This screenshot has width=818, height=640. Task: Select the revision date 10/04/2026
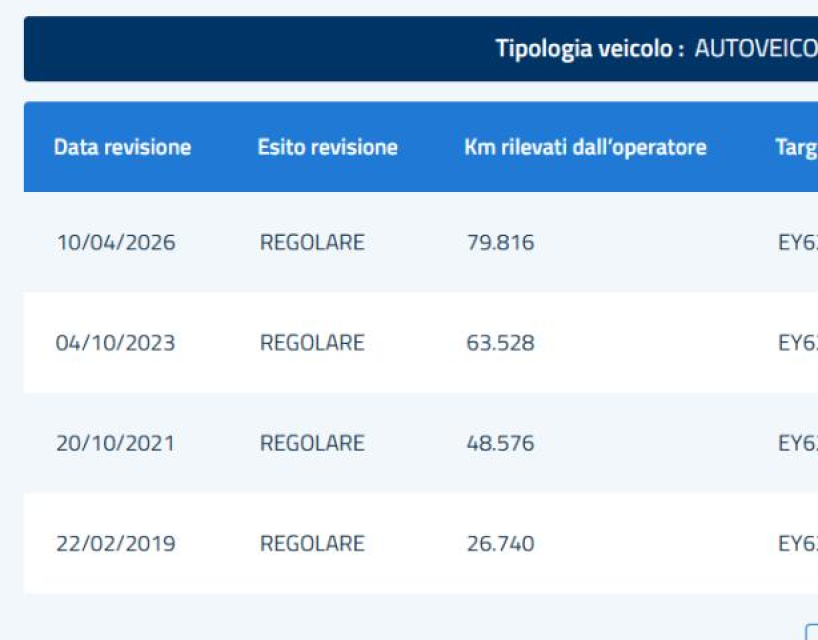[115, 242]
